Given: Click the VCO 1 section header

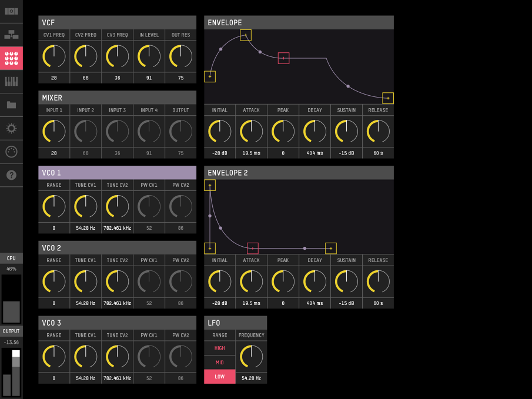Looking at the screenshot, I should (118, 173).
